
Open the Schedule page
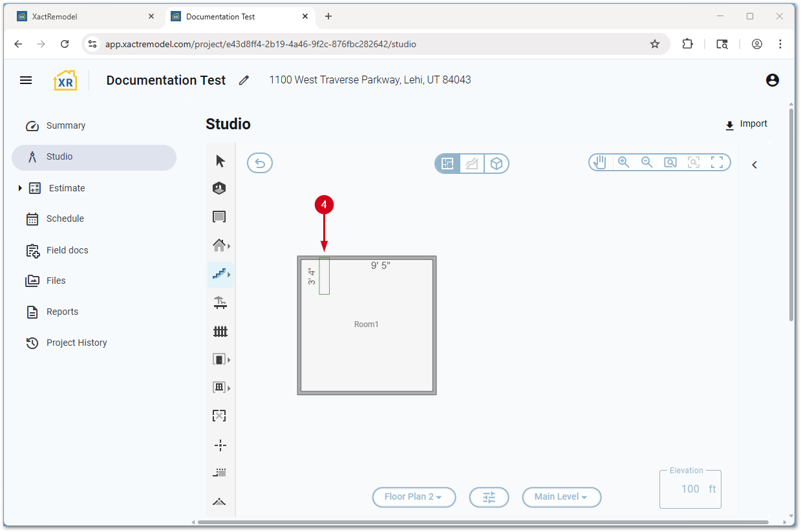[x=65, y=218]
